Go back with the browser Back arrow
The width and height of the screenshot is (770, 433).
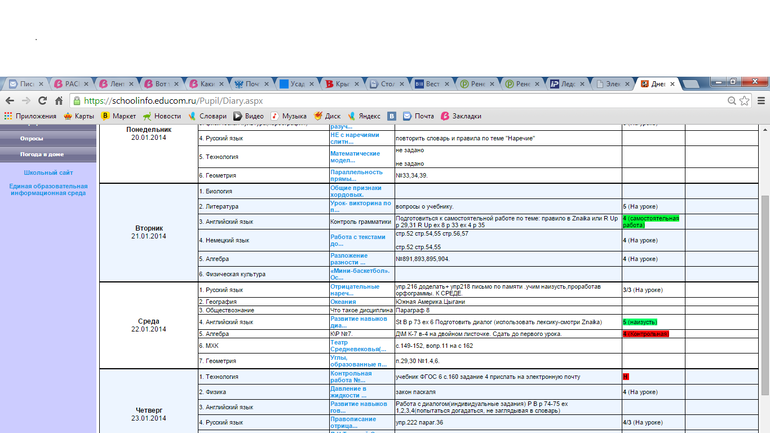(x=10, y=101)
